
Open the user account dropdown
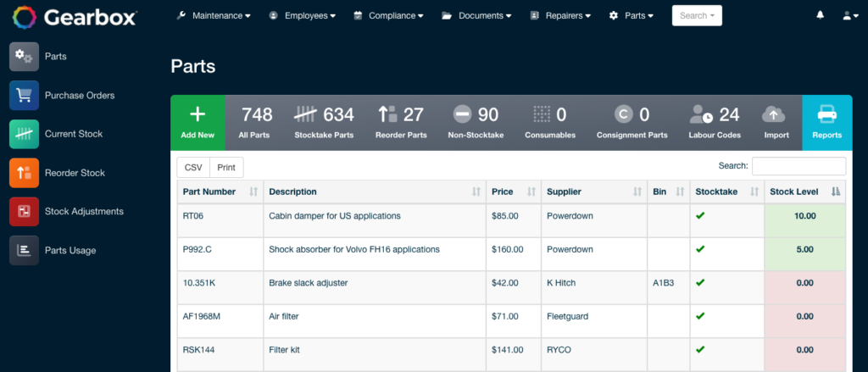point(849,15)
